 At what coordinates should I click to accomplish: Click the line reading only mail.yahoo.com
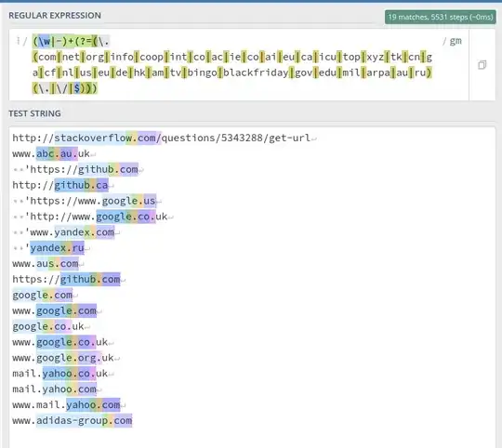[x=55, y=389]
